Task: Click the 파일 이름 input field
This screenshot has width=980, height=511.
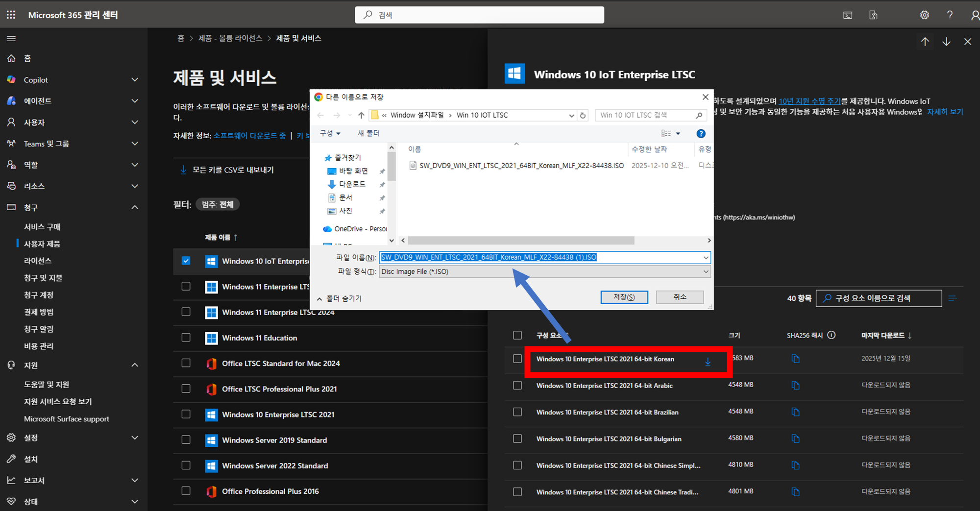Action: click(545, 257)
